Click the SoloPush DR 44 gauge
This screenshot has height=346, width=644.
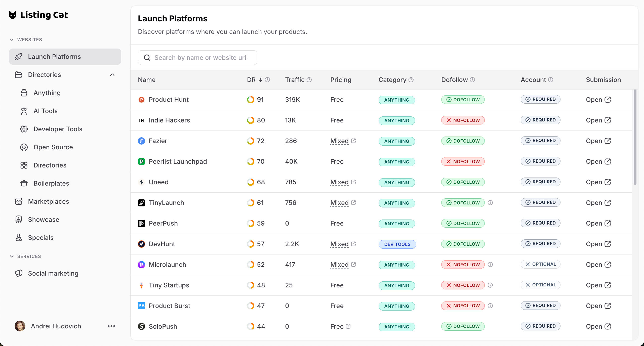click(251, 327)
